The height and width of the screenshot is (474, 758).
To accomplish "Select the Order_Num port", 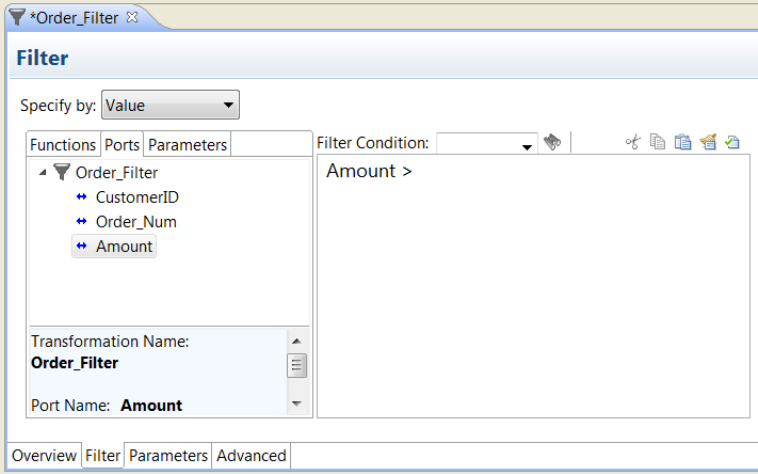I will (136, 222).
